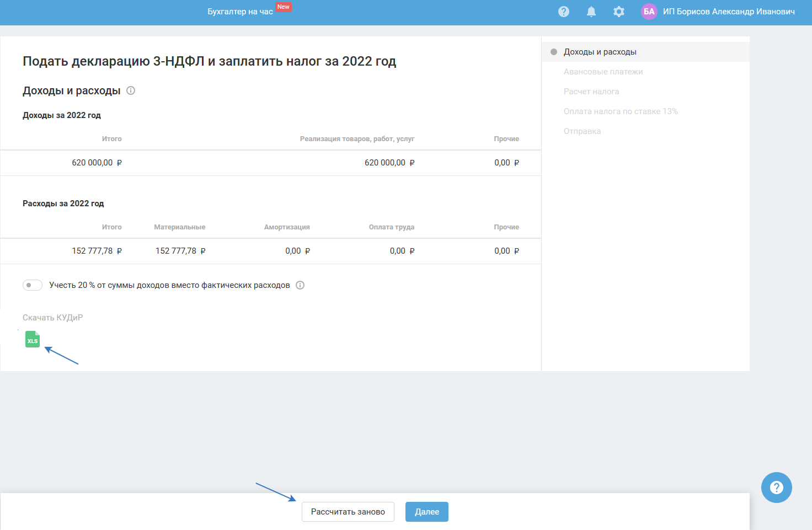Go to Расчет налога step

point(591,92)
